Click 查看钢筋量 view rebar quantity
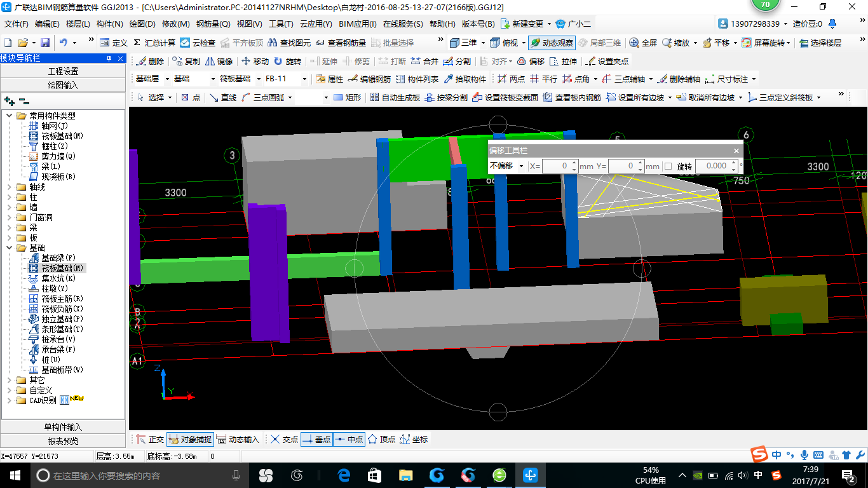The image size is (868, 488). pos(341,43)
